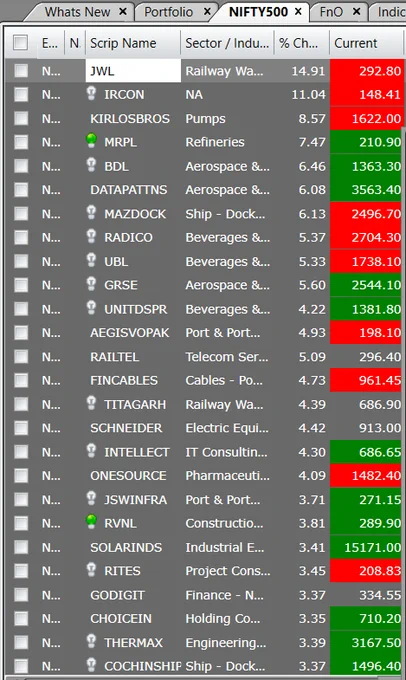
Task: Click the lightbulb icon beside THERMAX
Action: (x=91, y=641)
